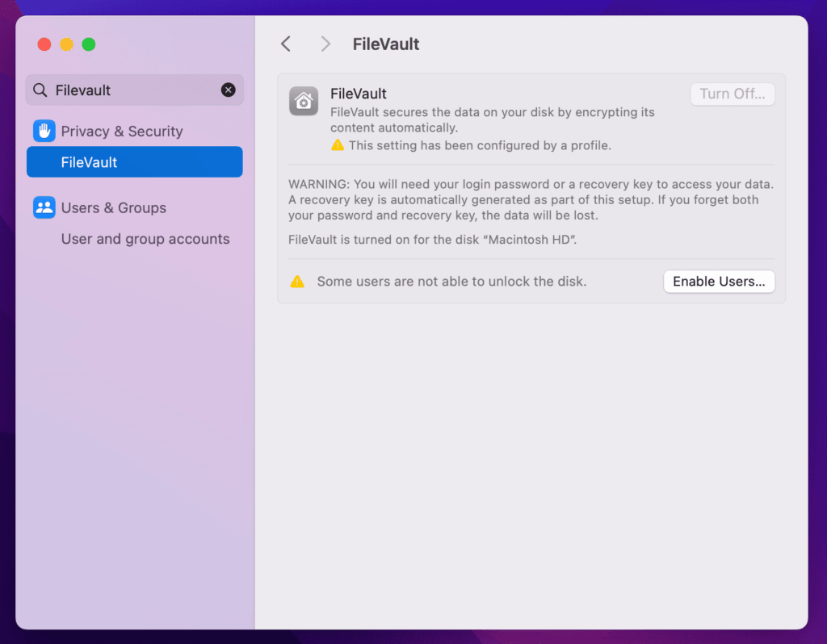Click the magnifying glass in the search field
The image size is (827, 644).
tap(40, 90)
